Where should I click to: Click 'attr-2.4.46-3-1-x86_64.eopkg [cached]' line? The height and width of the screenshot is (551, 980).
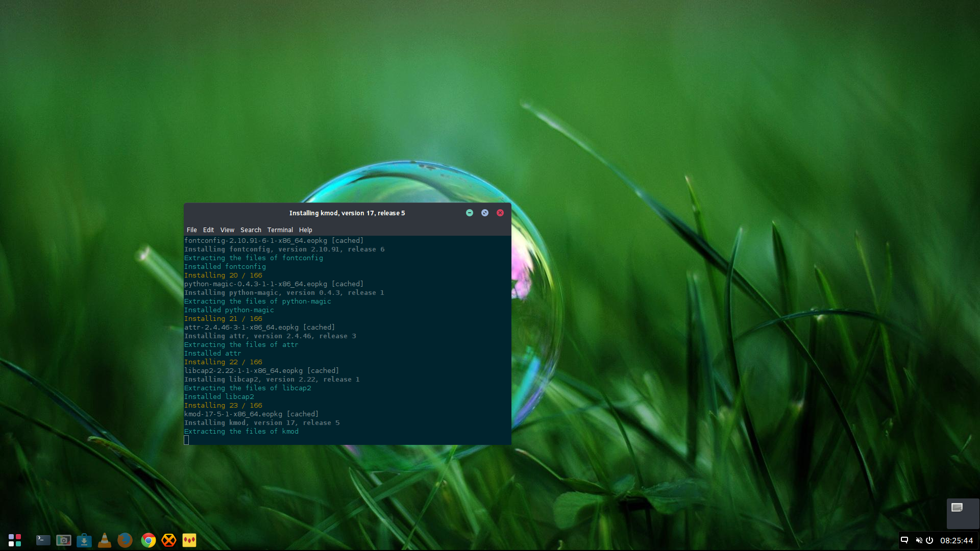259,328
